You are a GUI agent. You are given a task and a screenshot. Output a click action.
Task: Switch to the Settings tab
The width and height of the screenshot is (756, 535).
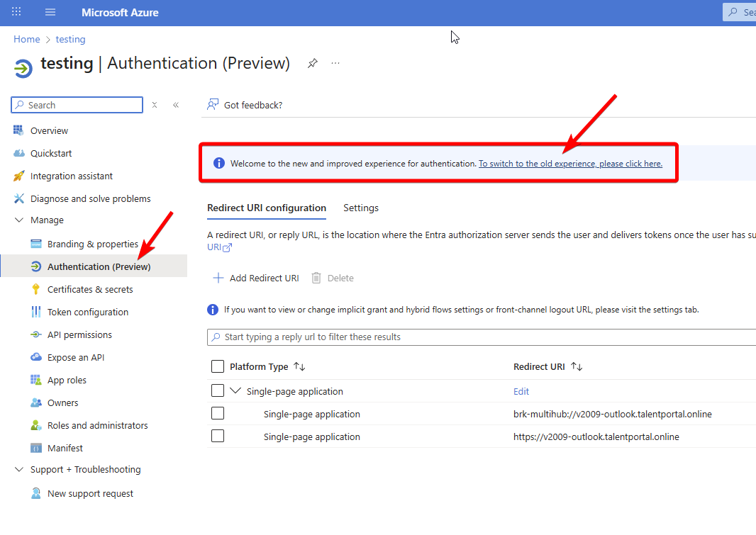pos(361,208)
